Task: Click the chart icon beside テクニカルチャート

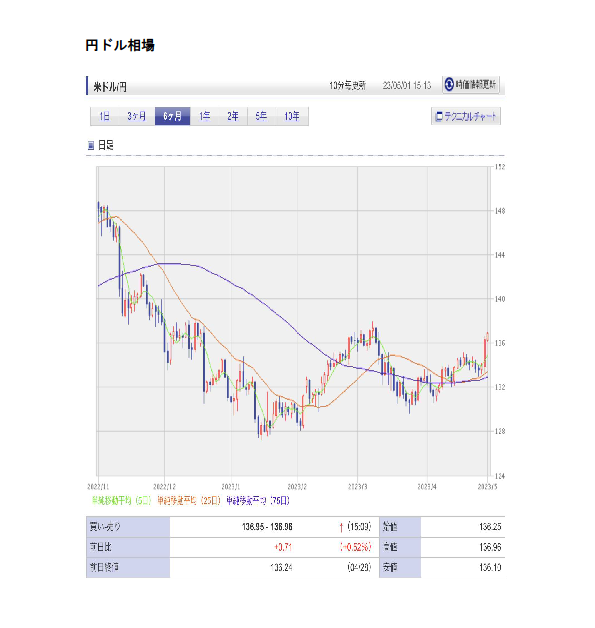Action: (x=438, y=117)
